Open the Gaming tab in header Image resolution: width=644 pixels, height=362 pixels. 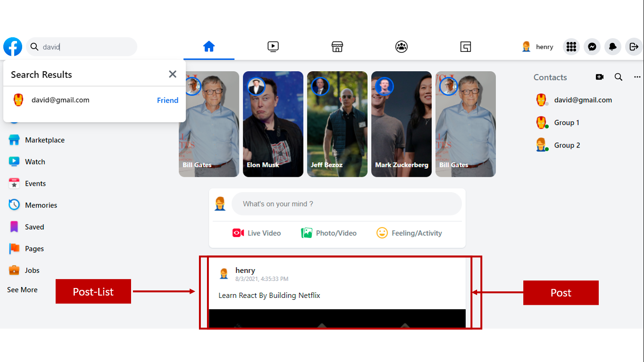tap(466, 47)
